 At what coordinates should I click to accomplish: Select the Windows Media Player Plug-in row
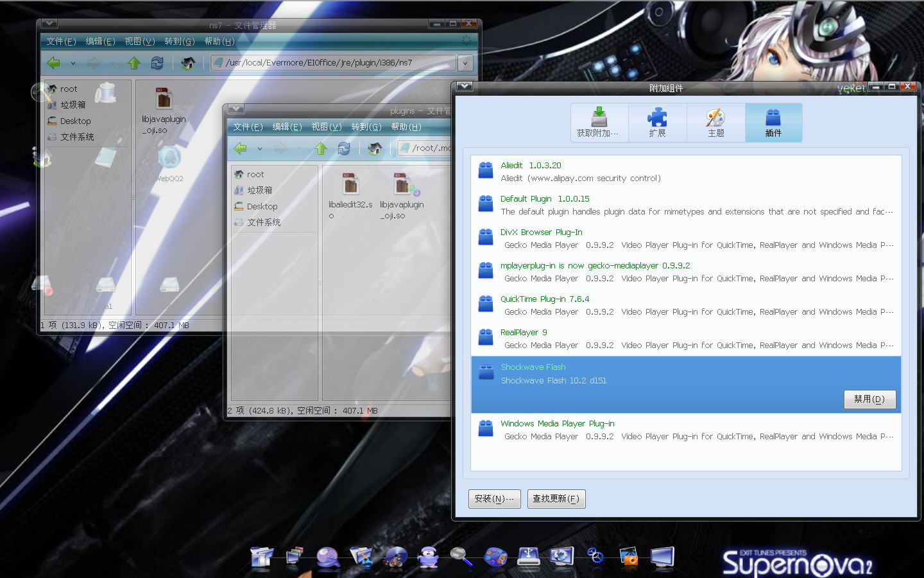click(x=686, y=430)
